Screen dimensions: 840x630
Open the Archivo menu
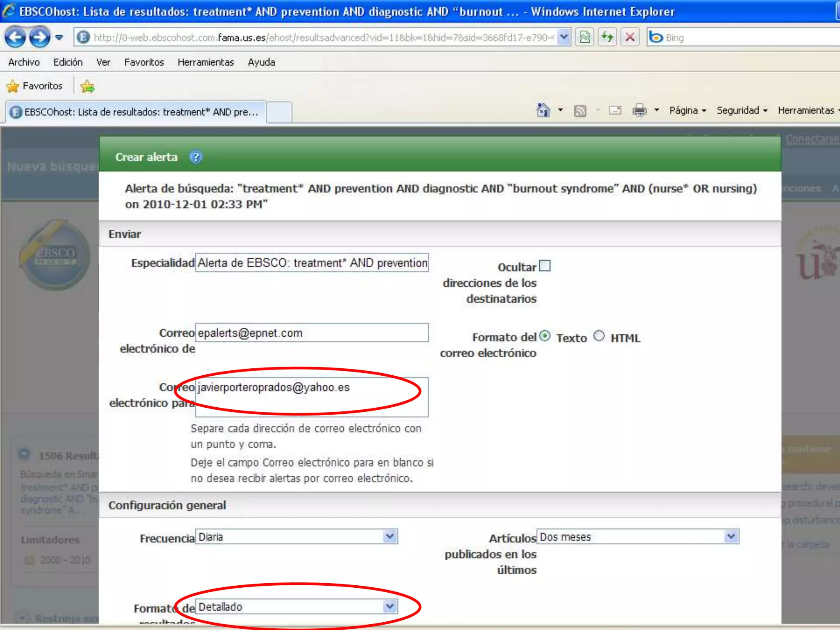(24, 62)
